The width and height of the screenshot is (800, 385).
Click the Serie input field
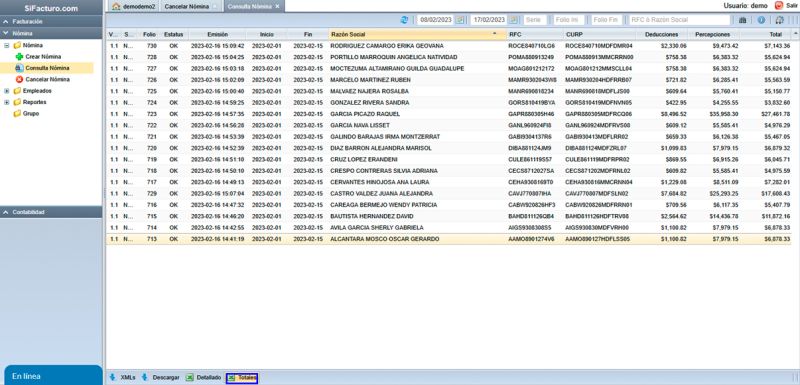[x=534, y=20]
